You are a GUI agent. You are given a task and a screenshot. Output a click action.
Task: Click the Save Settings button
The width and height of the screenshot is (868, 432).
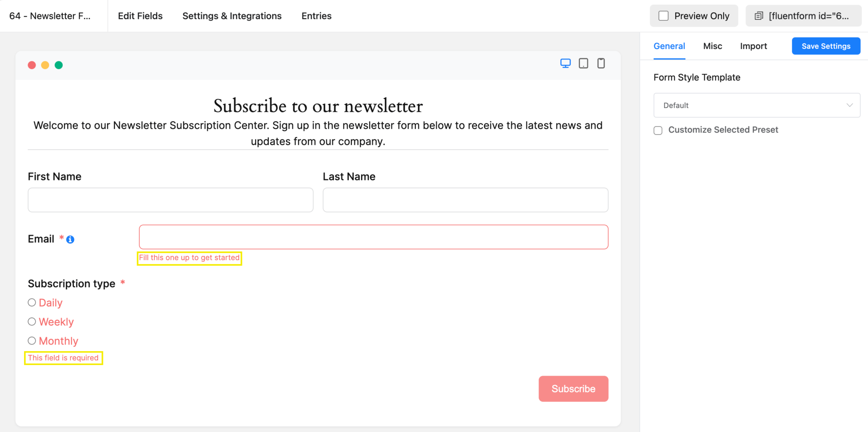point(825,46)
